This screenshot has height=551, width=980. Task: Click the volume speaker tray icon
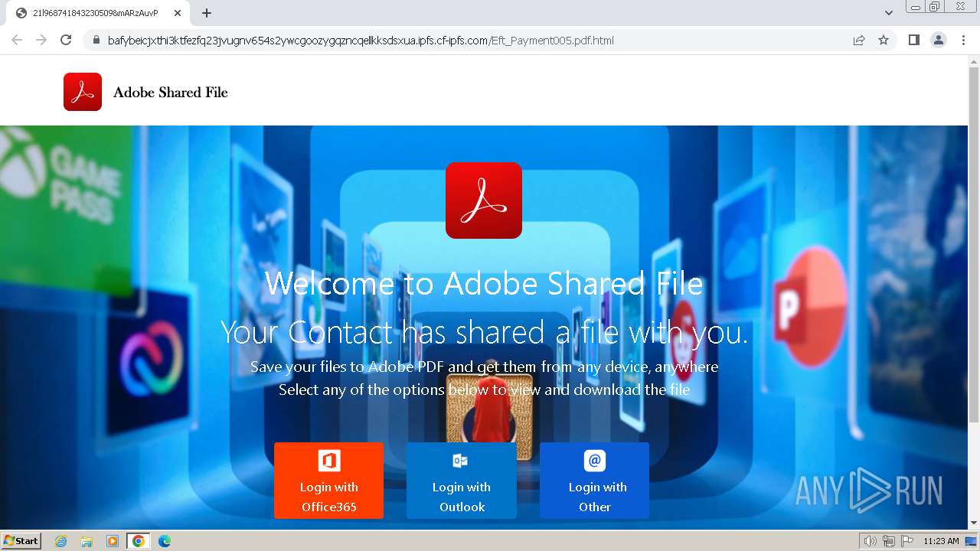tap(870, 541)
